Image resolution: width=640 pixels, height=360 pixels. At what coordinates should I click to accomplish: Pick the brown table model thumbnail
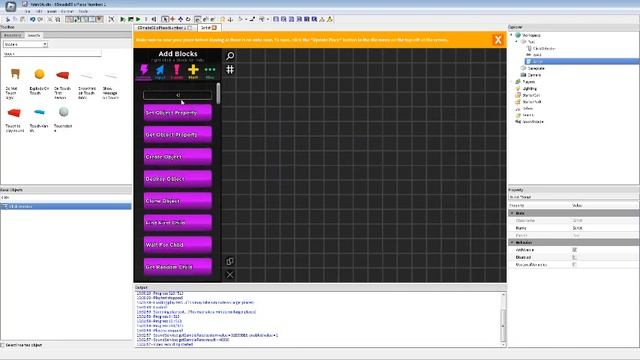click(15, 74)
